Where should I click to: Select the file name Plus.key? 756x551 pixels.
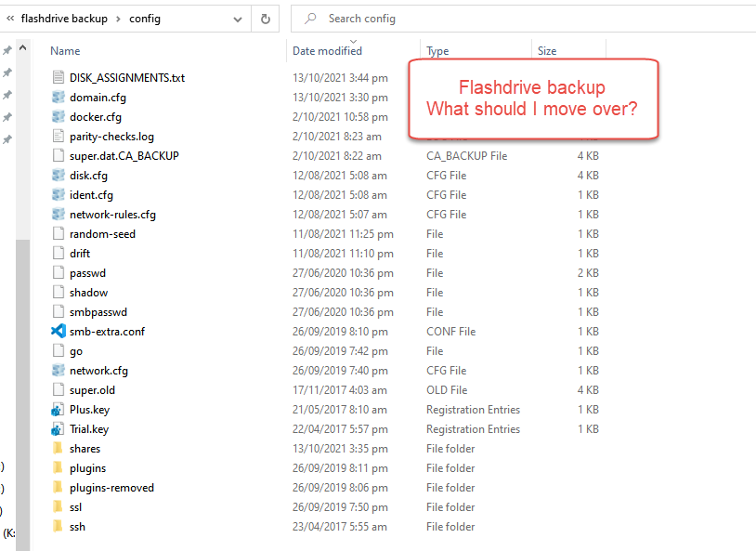click(89, 410)
